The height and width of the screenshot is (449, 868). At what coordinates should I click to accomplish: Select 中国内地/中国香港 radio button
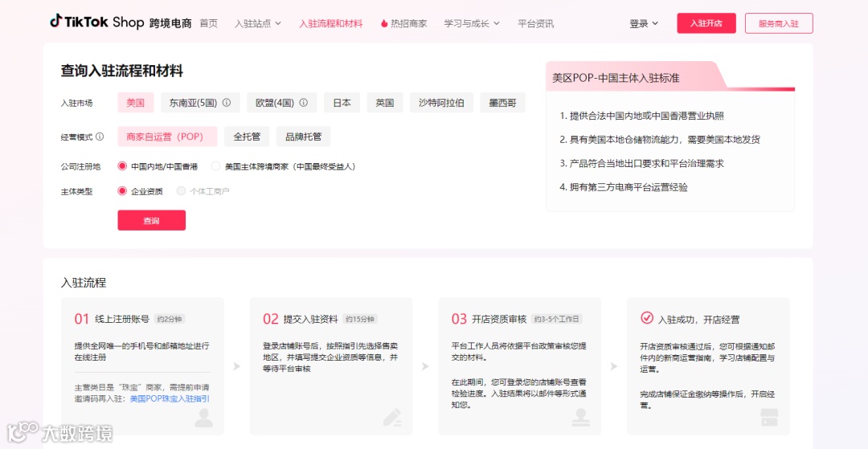pyautogui.click(x=122, y=166)
